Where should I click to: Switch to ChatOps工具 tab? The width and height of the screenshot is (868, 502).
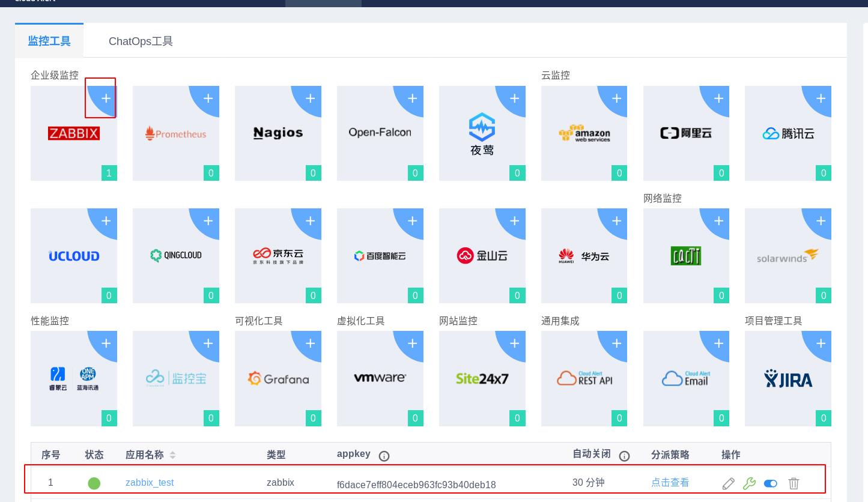pos(141,41)
